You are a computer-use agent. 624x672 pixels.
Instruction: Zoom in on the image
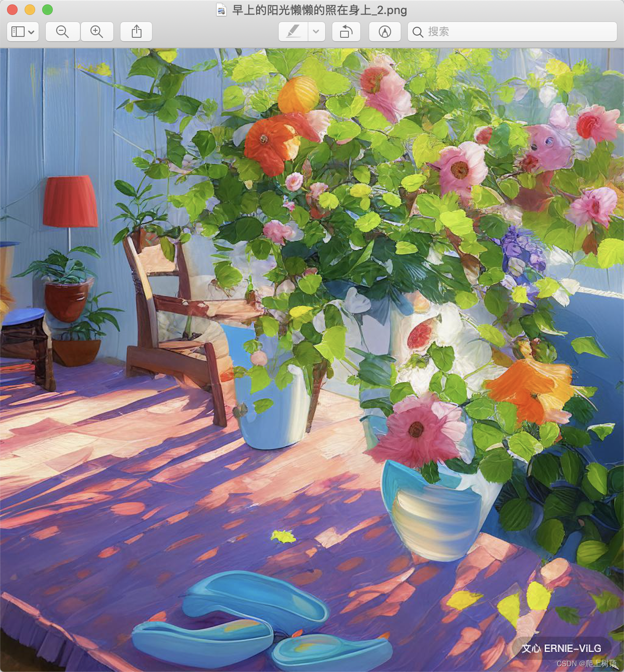point(97,32)
